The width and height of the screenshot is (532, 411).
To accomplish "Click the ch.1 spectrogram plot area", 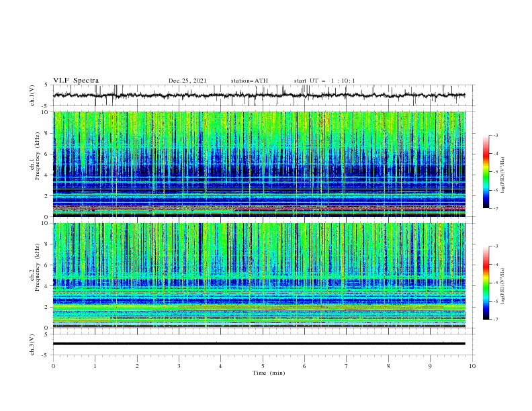I will (259, 164).
